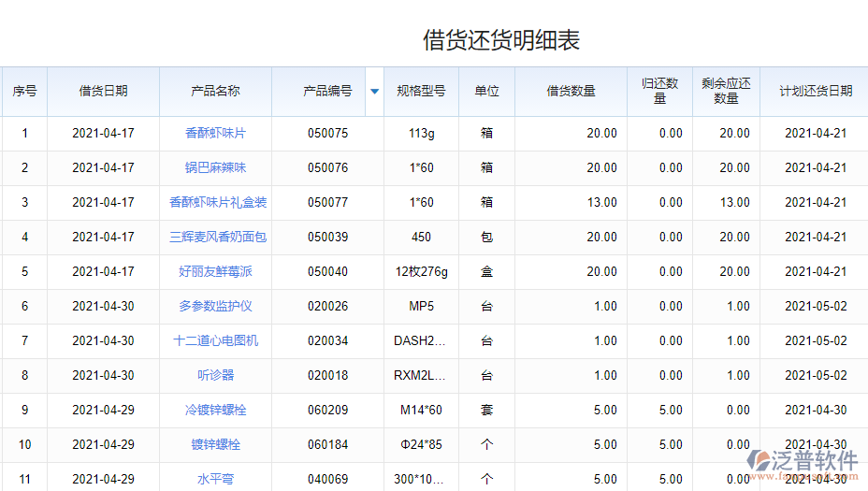Open the 产品编号 column dropdown arrow
Image resolution: width=868 pixels, height=491 pixels.
[x=374, y=92]
